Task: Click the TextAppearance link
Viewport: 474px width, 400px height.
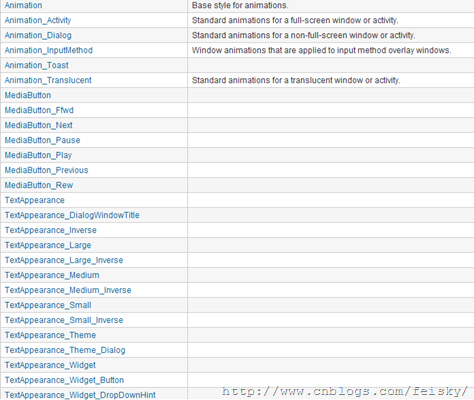Action: 35,200
